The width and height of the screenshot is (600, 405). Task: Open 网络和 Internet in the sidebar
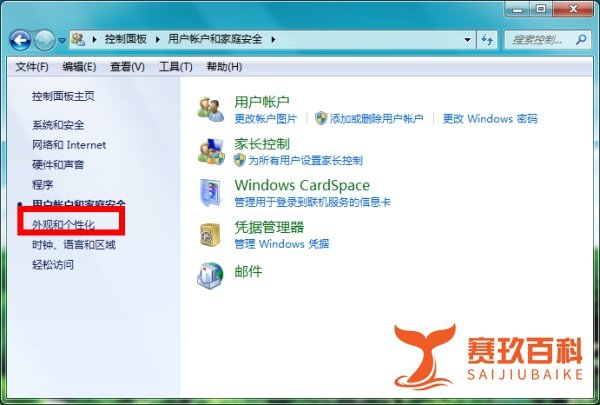(69, 145)
